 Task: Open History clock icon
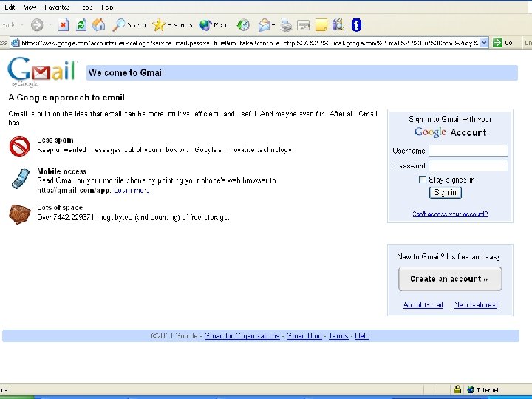(x=243, y=25)
